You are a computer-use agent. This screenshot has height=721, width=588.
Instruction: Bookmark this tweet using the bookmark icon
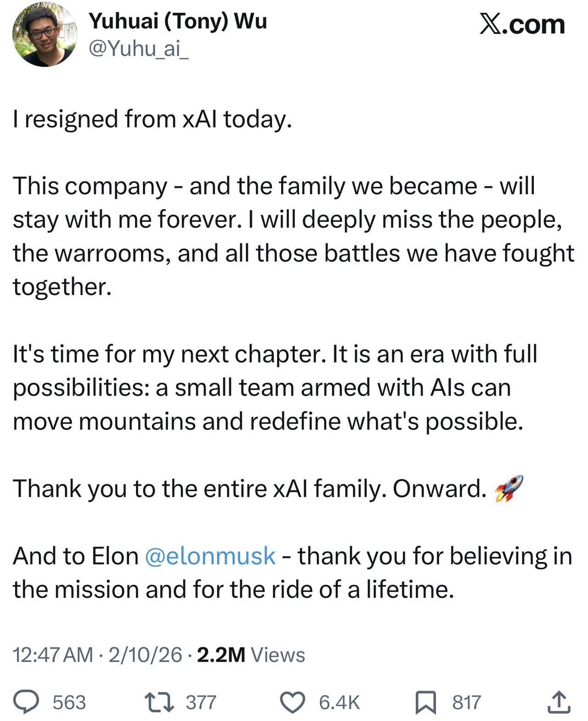point(425,702)
